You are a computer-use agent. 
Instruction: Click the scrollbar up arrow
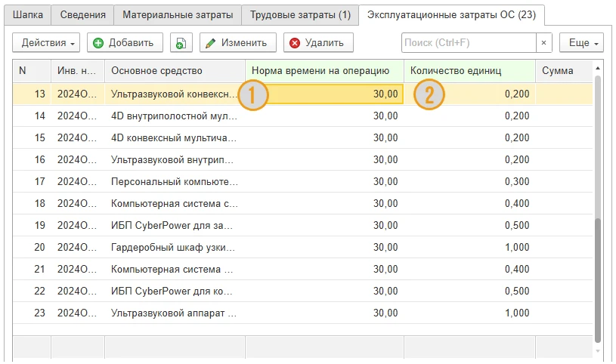[598, 68]
